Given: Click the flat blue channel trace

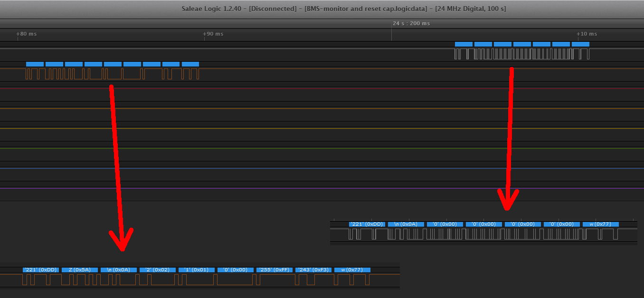Looking at the screenshot, I should click(x=285, y=168).
